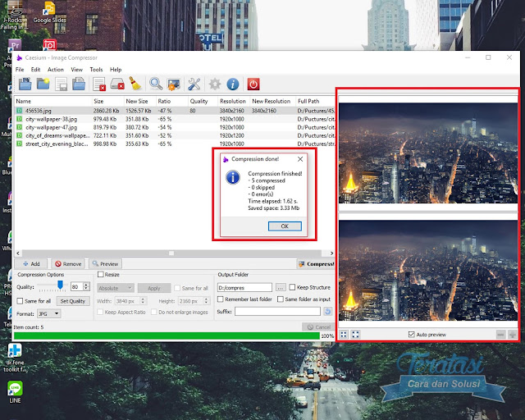Tick Same for all beside Apply button
The width and height of the screenshot is (525, 420).
coord(177,288)
